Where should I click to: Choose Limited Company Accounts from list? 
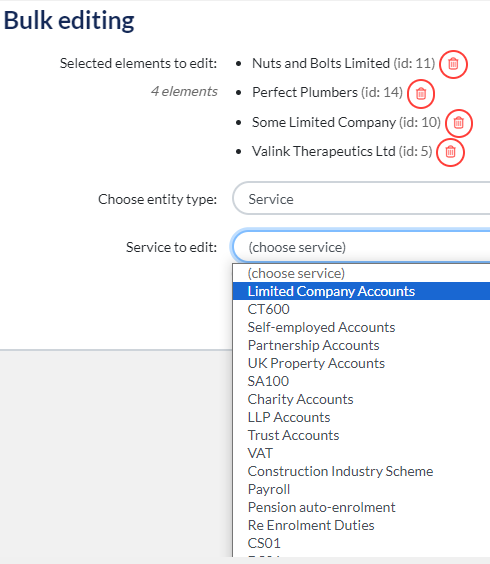click(361, 291)
